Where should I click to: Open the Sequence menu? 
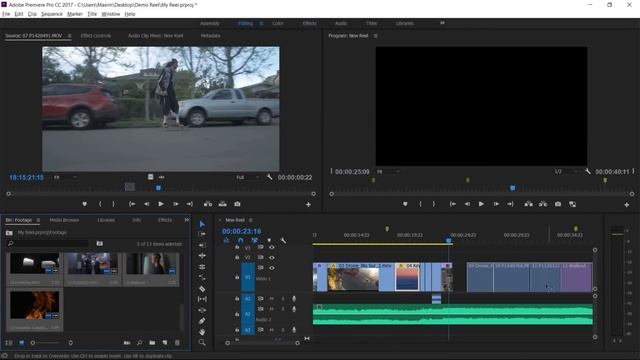click(x=52, y=14)
